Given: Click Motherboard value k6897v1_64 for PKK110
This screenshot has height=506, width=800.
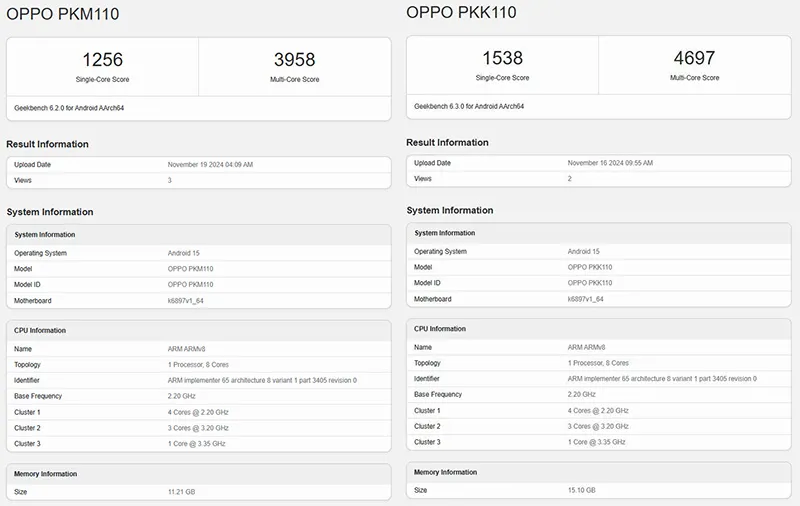Looking at the screenshot, I should click(586, 300).
